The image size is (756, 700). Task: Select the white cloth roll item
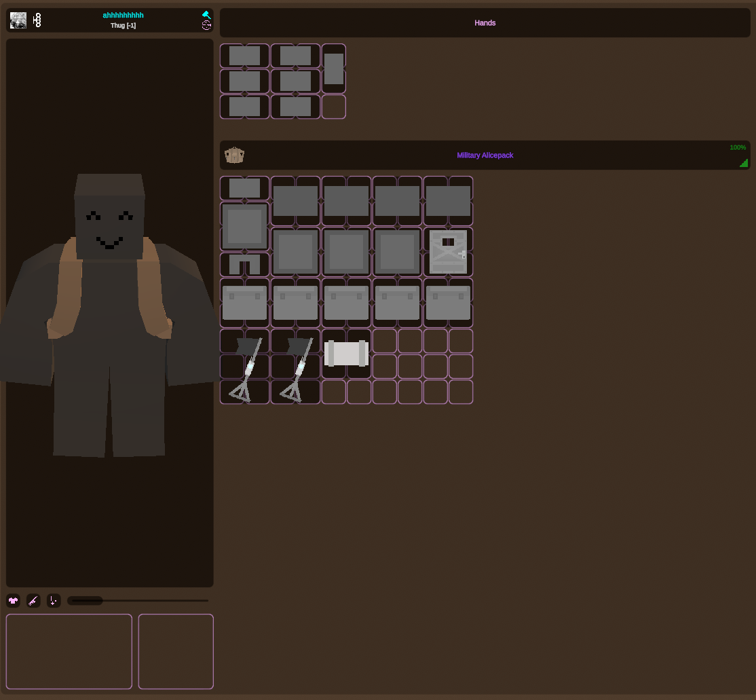pos(346,354)
